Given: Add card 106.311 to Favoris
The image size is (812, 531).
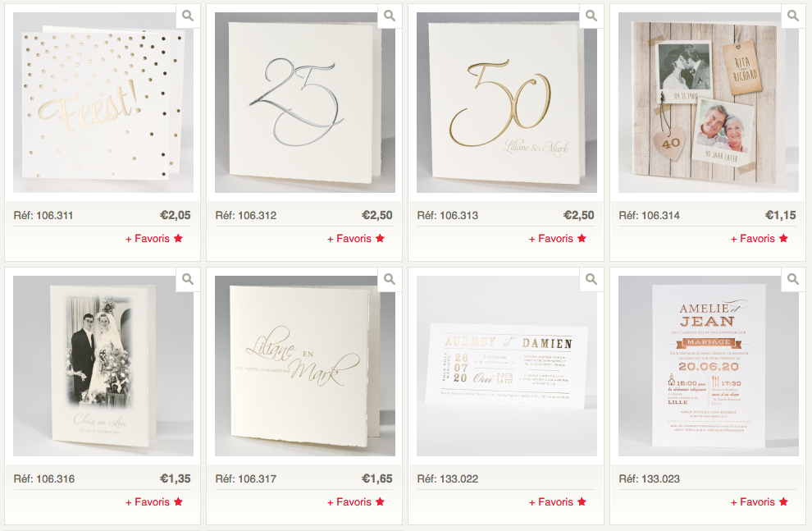Looking at the screenshot, I should click(154, 238).
